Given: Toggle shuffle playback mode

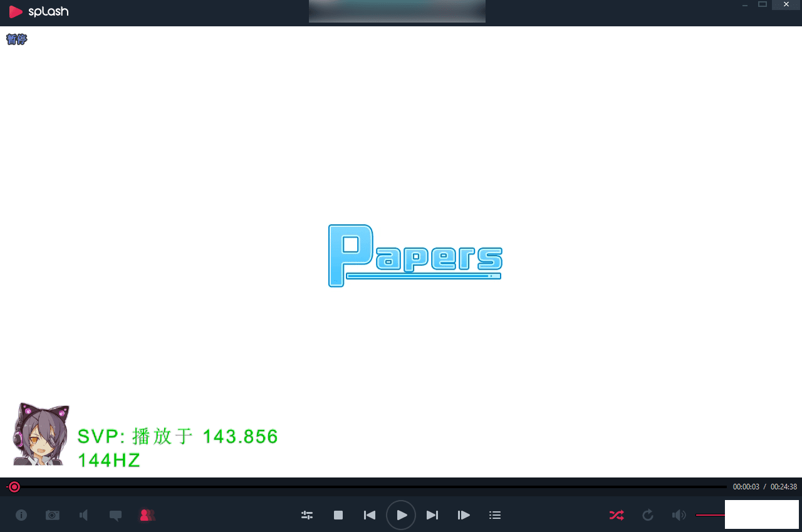Looking at the screenshot, I should click(617, 515).
